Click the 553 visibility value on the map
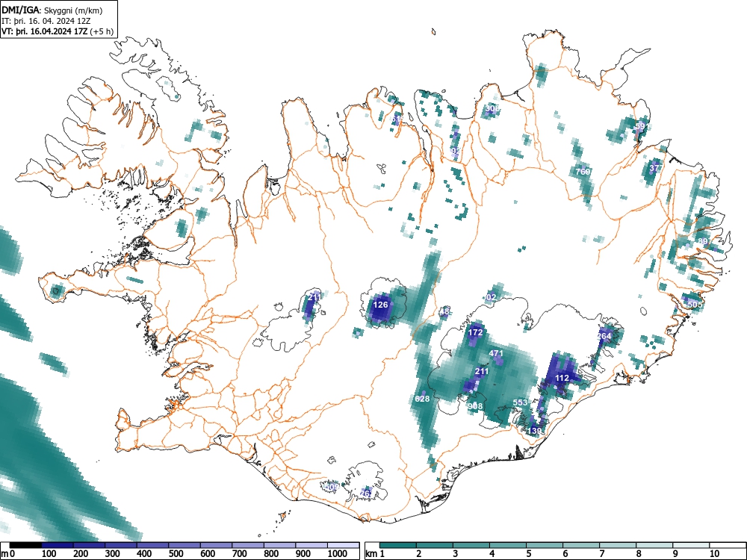747x560 pixels. 520,402
